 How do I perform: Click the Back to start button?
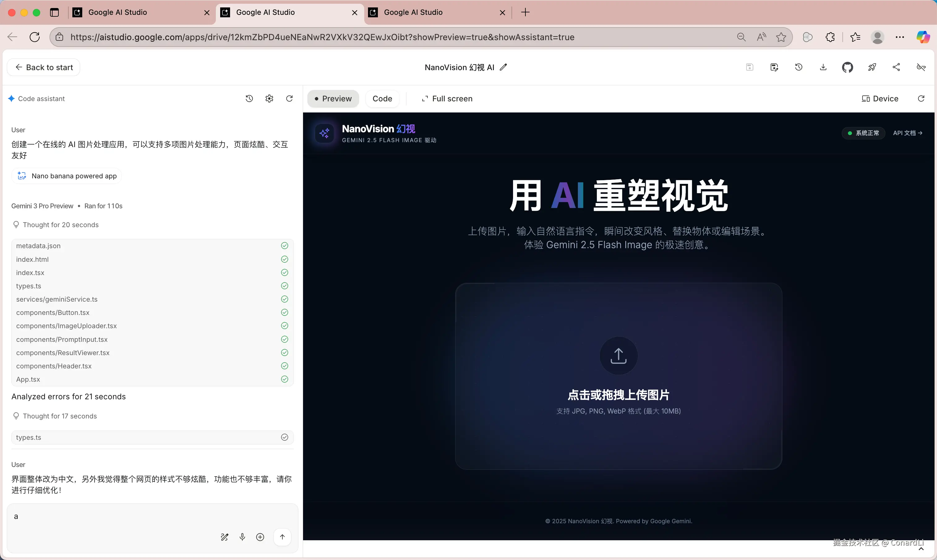point(44,67)
